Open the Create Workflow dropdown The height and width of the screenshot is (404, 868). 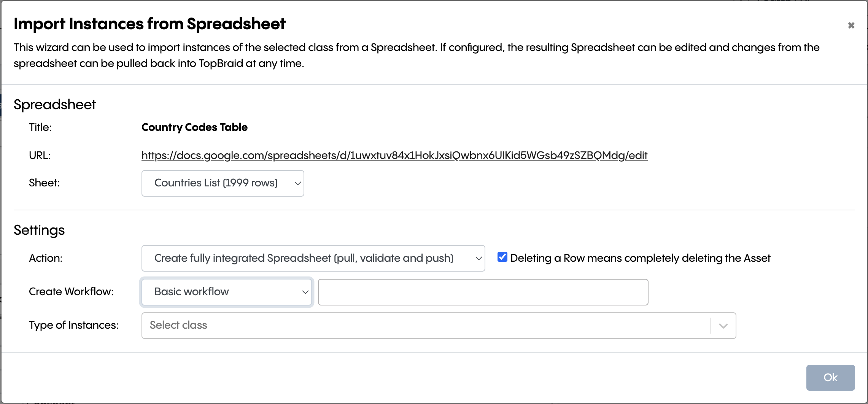pos(226,292)
